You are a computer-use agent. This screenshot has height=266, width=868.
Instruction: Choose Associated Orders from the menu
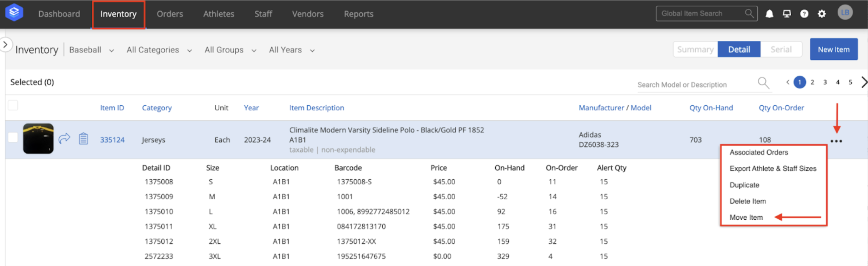pyautogui.click(x=759, y=152)
